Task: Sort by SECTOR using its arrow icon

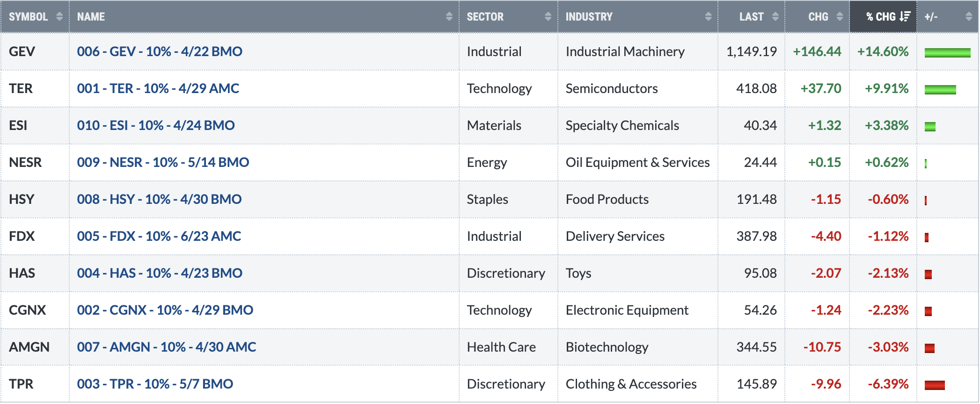Action: (548, 17)
